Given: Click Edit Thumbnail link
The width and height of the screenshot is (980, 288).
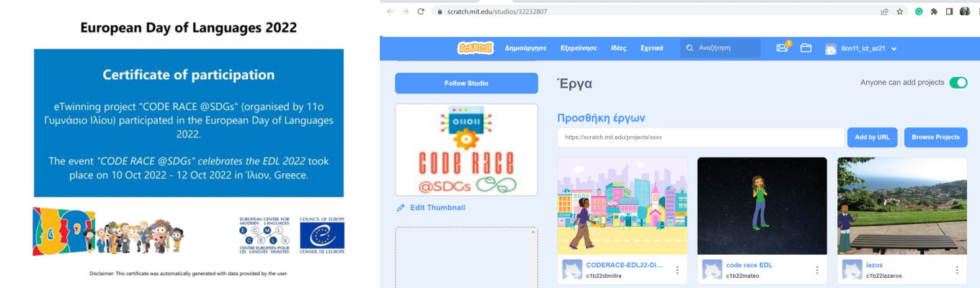Looking at the screenshot, I should 437,208.
